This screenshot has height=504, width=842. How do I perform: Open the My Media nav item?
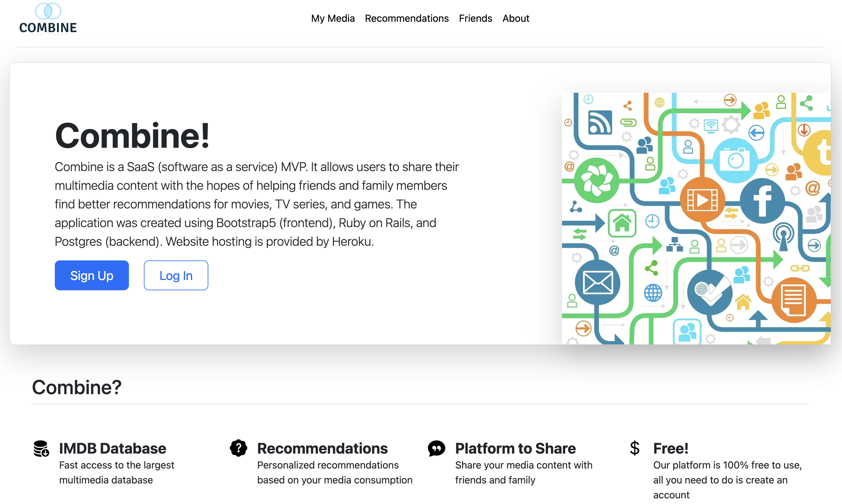(x=333, y=18)
